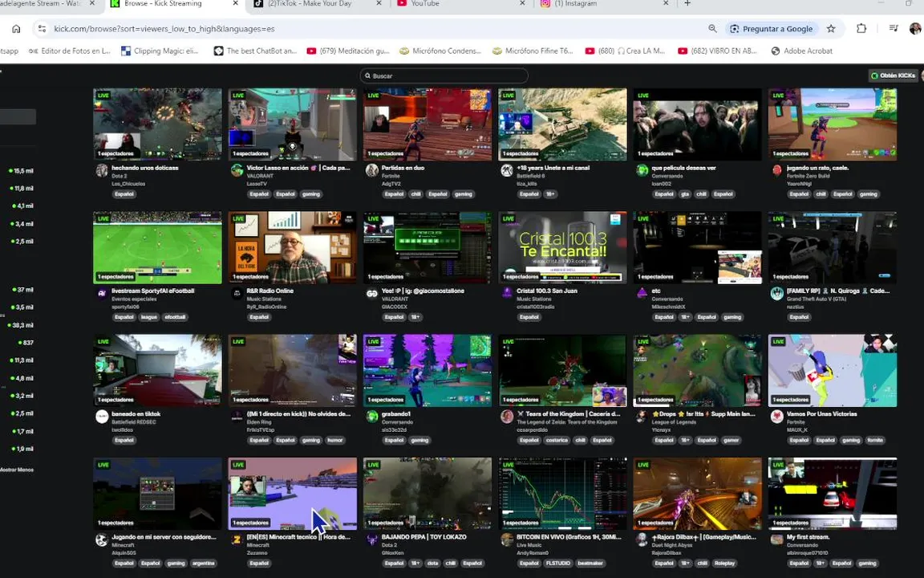The image size is (924, 578).
Task: Open 'hechando unos doticass' Dota 2 thumbnail
Action: (157, 124)
